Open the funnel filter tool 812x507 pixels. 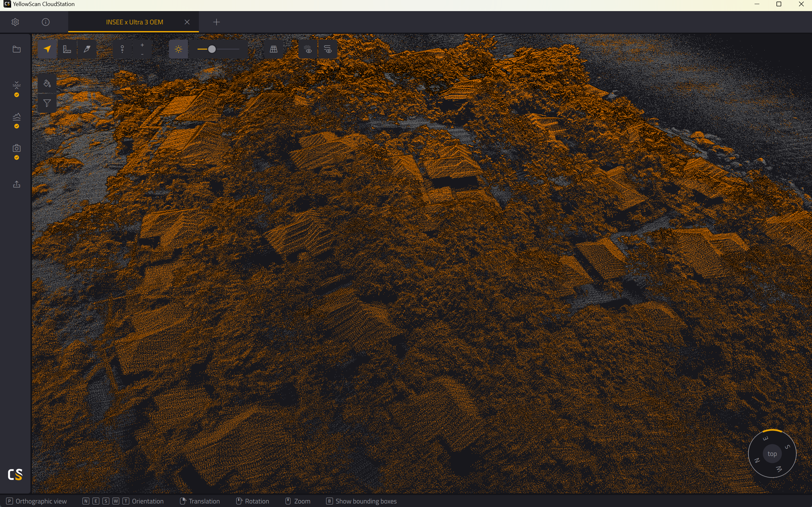tap(47, 103)
